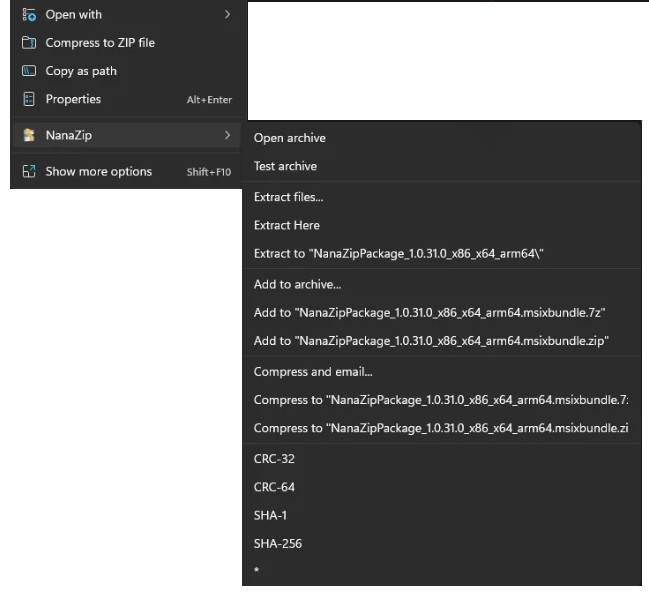The height and width of the screenshot is (597, 649).
Task: Click the NanaZip app icon
Action: click(29, 135)
